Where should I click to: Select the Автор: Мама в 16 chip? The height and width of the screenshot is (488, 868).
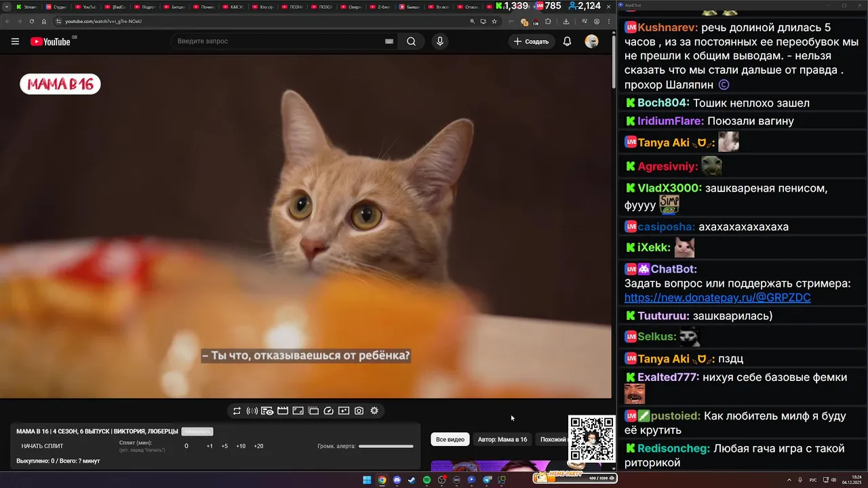[502, 440]
